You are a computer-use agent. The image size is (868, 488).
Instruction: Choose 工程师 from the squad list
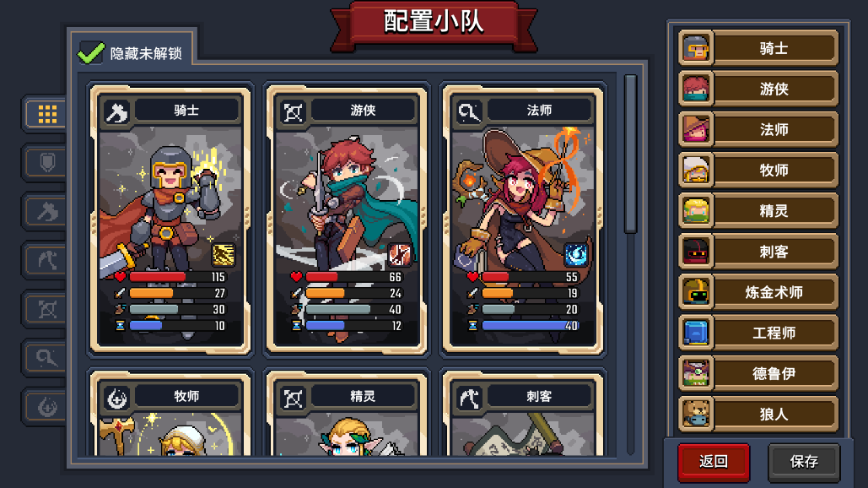758,333
